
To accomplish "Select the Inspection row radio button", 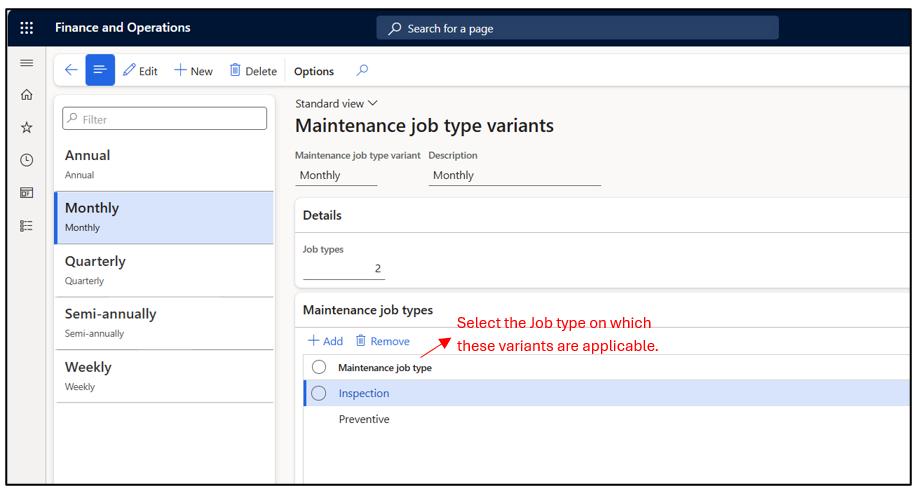I will click(319, 393).
